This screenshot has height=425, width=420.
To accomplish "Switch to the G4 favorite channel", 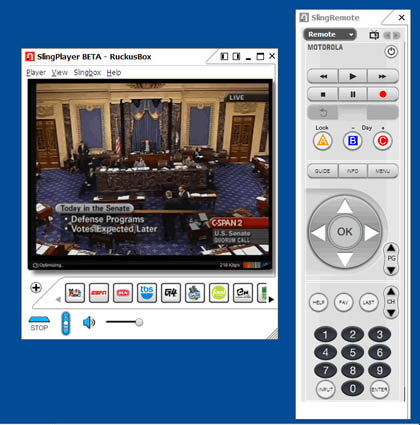I will coord(171,293).
